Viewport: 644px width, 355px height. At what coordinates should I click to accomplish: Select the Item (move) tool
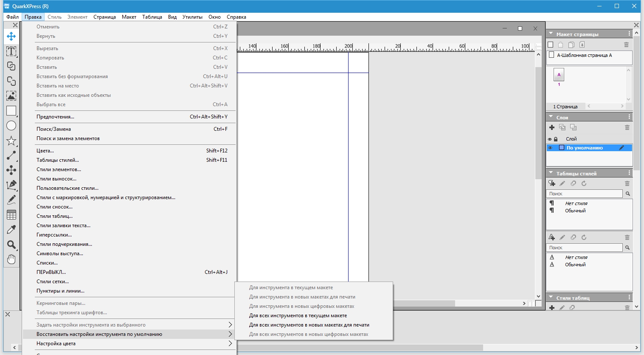tap(11, 36)
